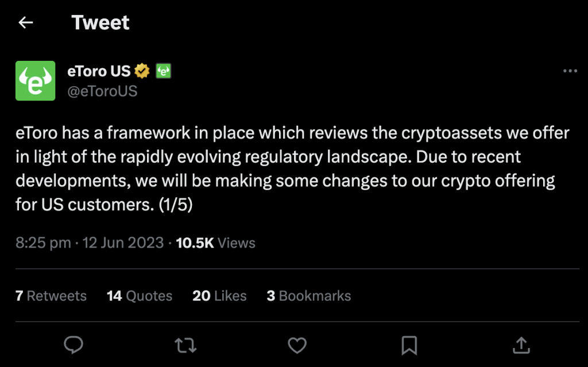Screen dimensions: 588x367
Task: View the 20 Likes list
Action: point(219,296)
